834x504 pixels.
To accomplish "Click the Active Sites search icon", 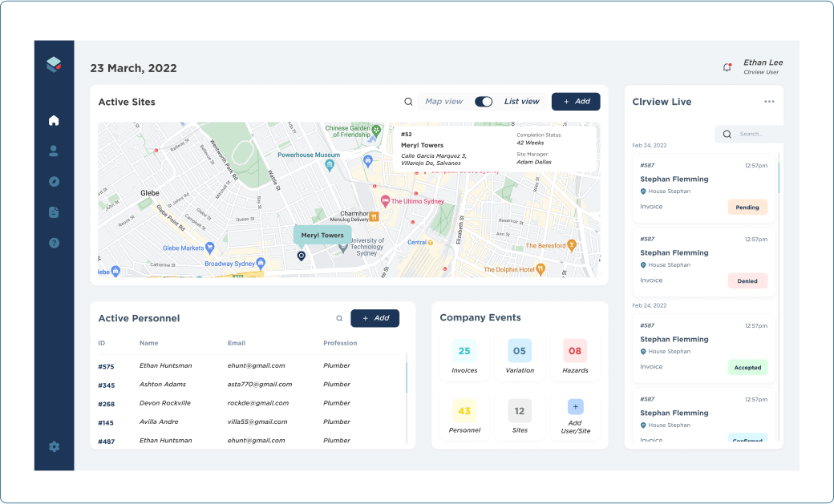I will point(408,102).
